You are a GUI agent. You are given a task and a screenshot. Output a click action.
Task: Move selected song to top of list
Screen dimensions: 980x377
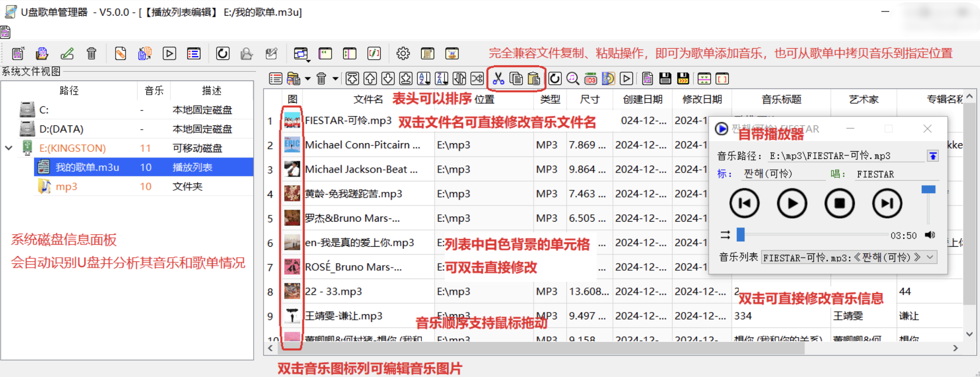(352, 78)
